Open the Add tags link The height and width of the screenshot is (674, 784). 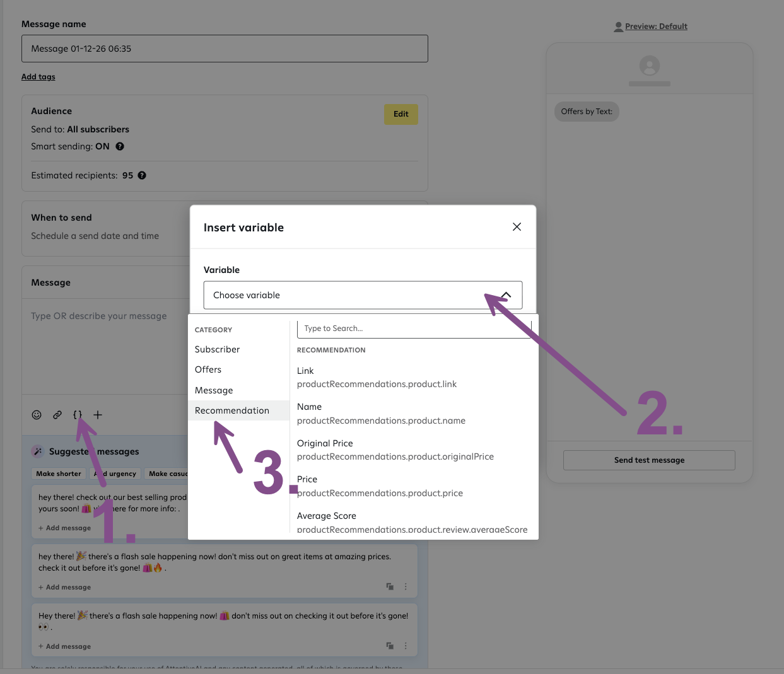coord(38,77)
